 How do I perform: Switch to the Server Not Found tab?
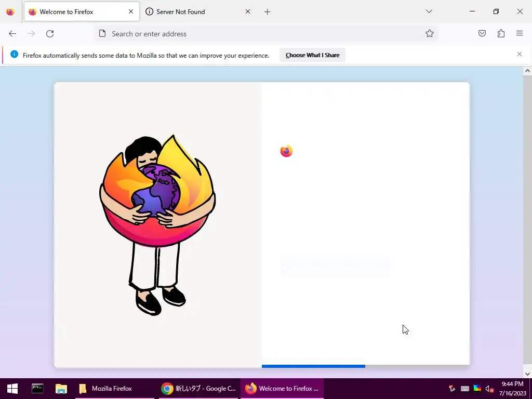(x=197, y=11)
